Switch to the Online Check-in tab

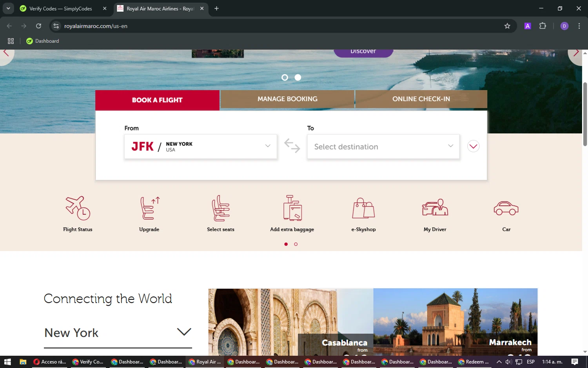click(421, 99)
